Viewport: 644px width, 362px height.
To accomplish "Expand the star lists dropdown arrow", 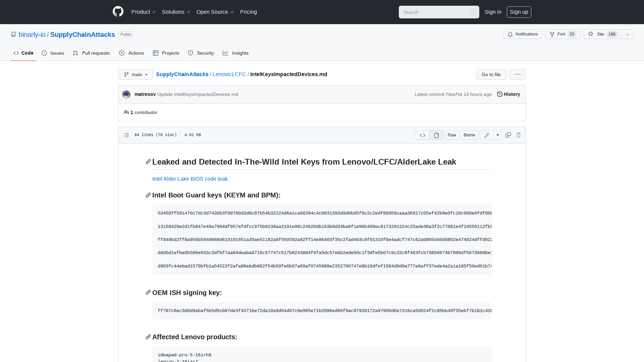I will click(x=628, y=34).
